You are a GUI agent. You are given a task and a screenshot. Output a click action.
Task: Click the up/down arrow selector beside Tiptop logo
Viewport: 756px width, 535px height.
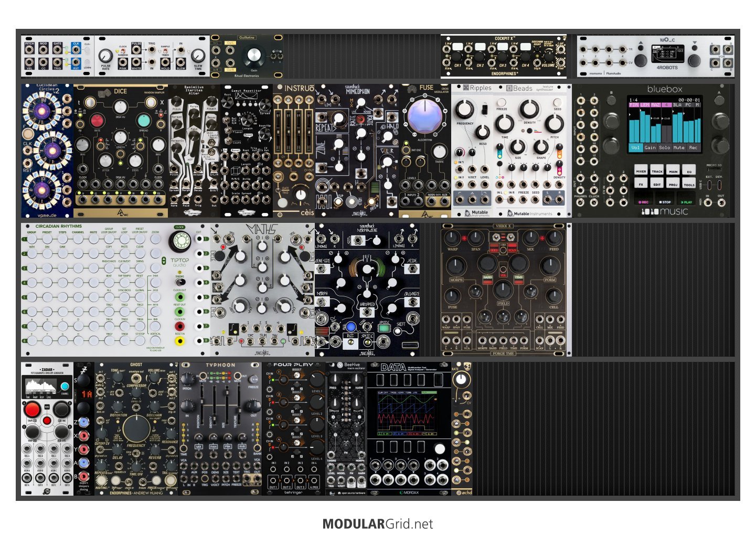(164, 261)
